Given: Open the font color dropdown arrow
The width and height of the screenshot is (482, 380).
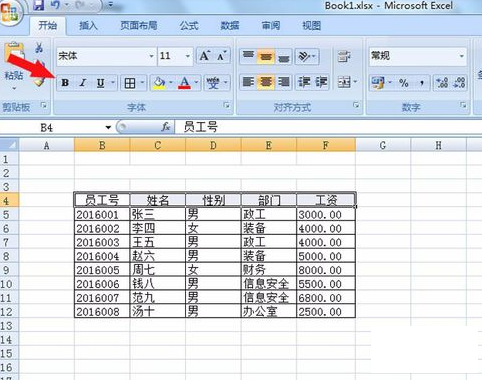Looking at the screenshot, I should (x=196, y=83).
